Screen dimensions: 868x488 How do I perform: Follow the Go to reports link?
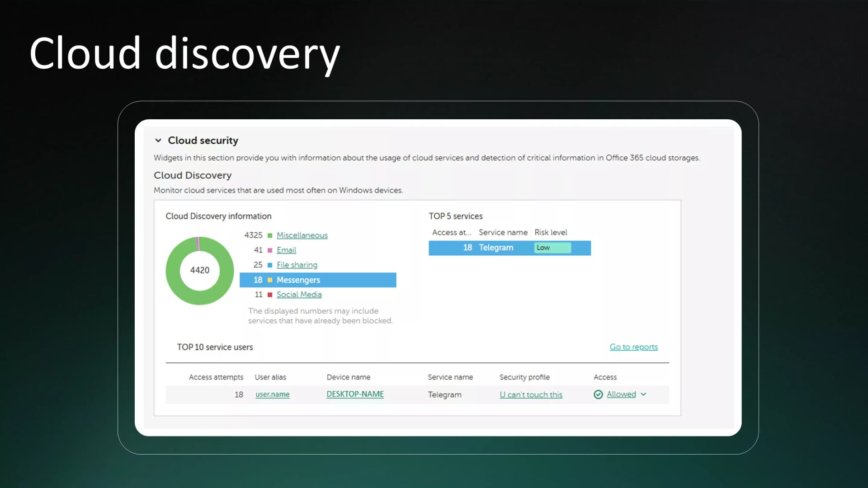coord(633,347)
